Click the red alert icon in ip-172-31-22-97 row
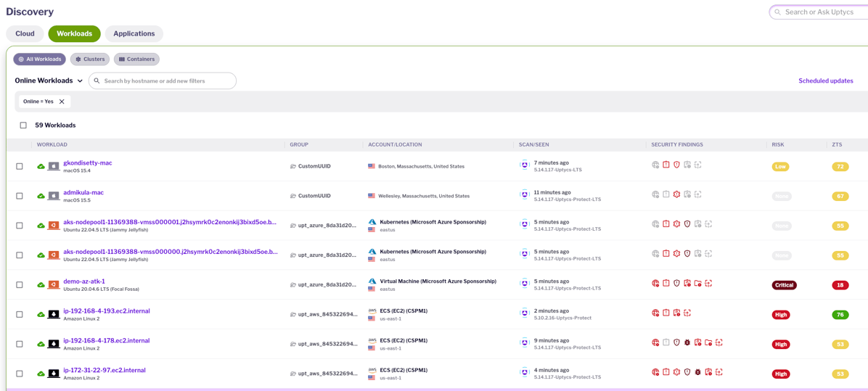This screenshot has width=868, height=391. click(666, 371)
